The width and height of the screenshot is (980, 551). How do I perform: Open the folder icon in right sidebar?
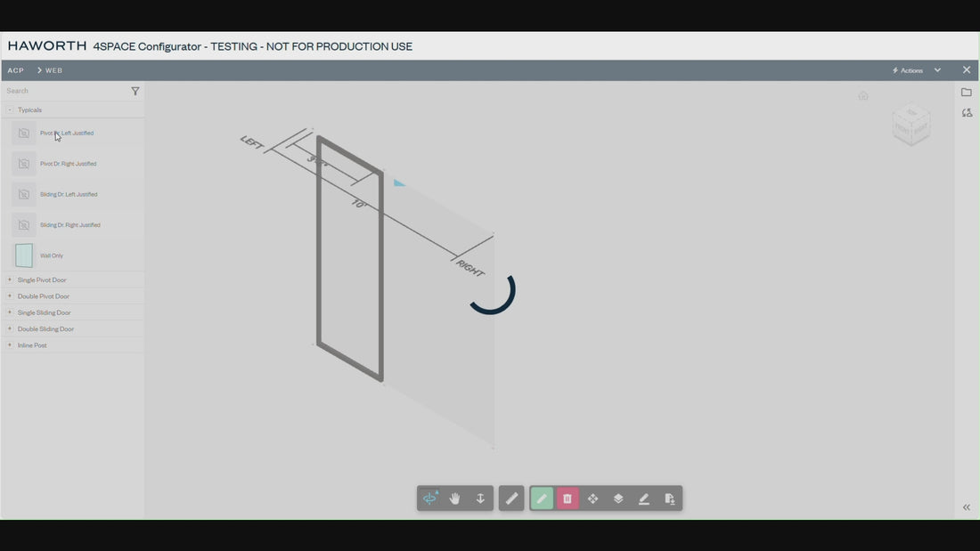(967, 92)
